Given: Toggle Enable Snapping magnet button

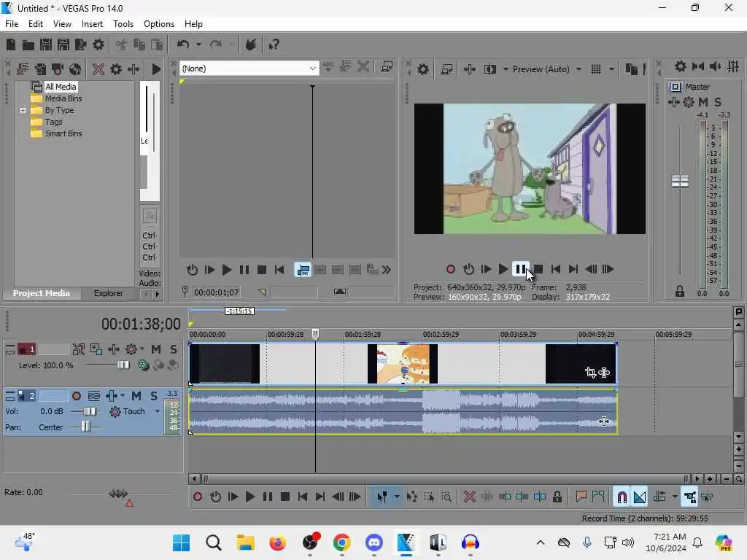Looking at the screenshot, I should [622, 497].
